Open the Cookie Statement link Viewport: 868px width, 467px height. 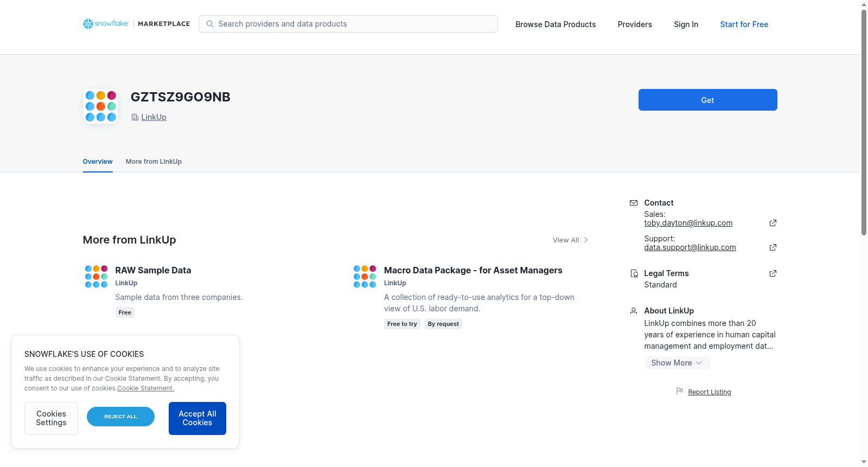[145, 388]
